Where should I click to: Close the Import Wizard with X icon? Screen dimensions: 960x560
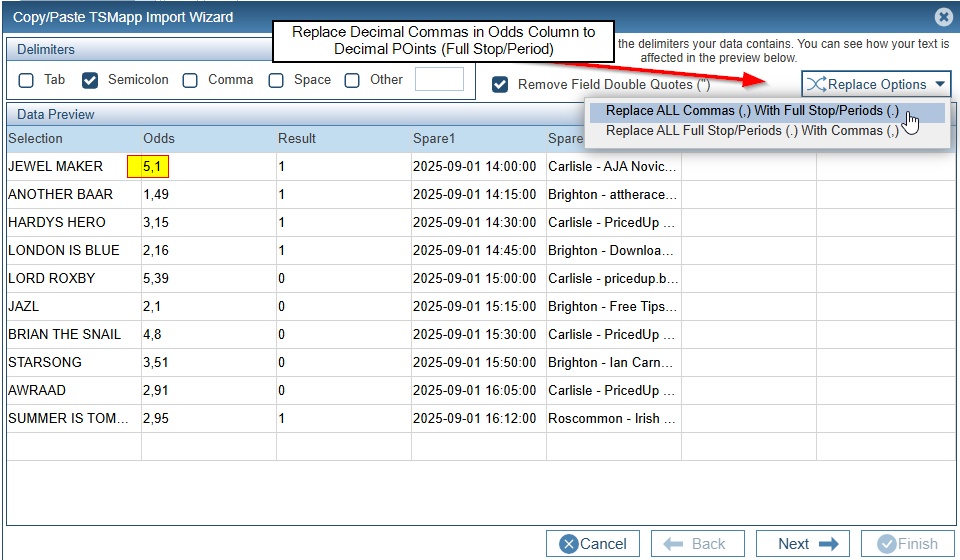(x=942, y=17)
